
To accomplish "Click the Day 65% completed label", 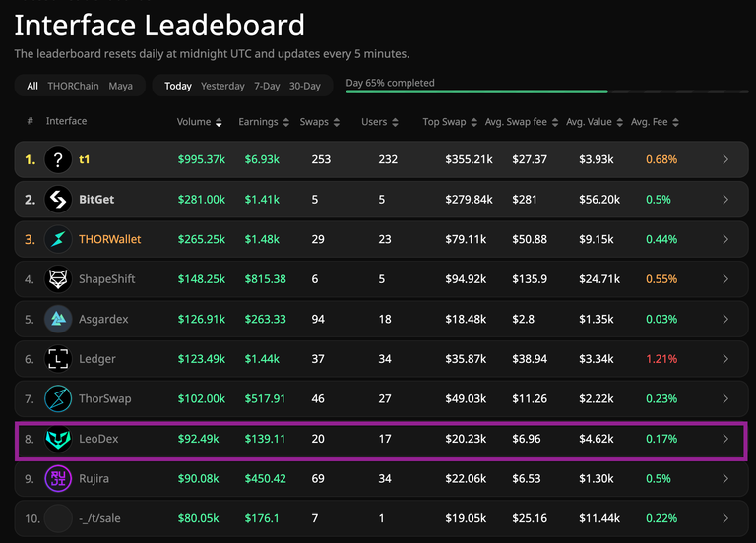I will pos(390,83).
